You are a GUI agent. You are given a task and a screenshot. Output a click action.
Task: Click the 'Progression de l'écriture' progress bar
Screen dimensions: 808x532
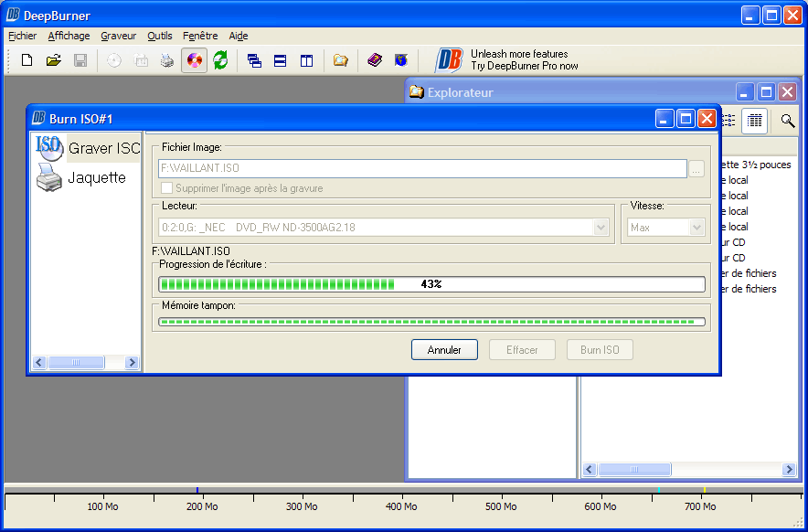coord(431,284)
